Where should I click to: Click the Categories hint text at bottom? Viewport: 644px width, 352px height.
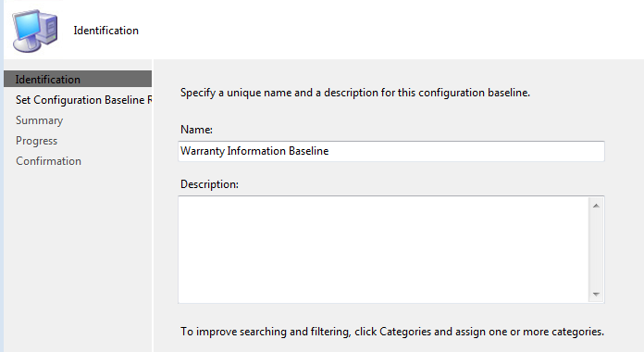tap(392, 332)
